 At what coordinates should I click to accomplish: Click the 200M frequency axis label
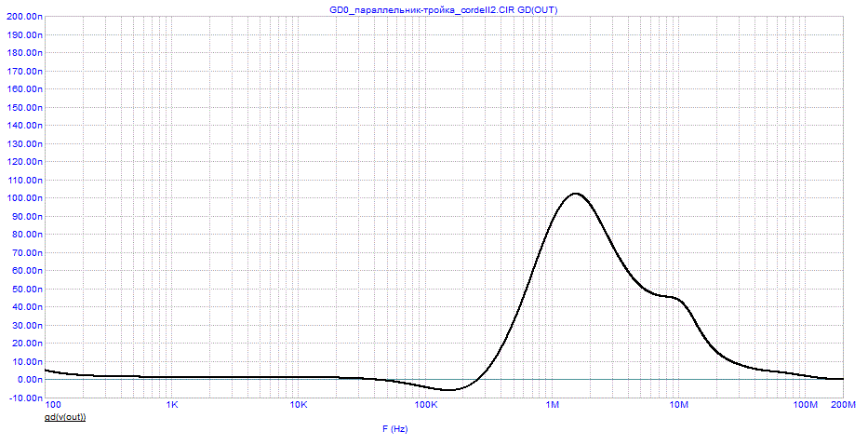click(x=843, y=405)
